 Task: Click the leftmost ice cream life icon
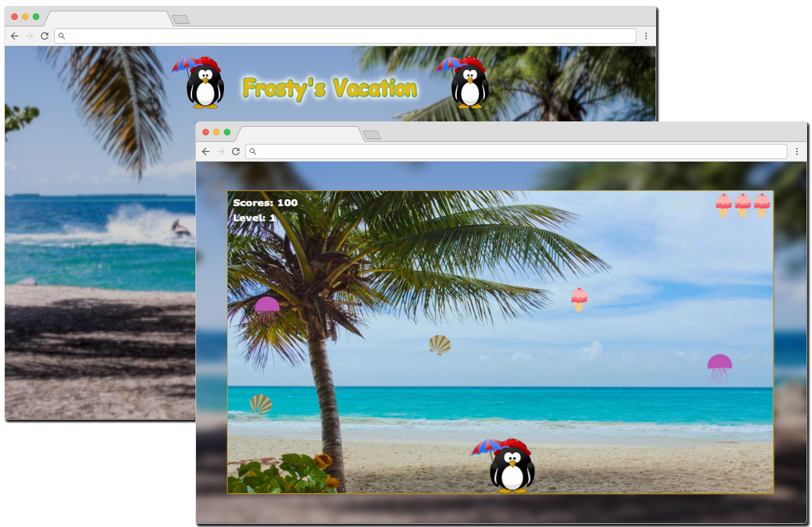pyautogui.click(x=723, y=205)
